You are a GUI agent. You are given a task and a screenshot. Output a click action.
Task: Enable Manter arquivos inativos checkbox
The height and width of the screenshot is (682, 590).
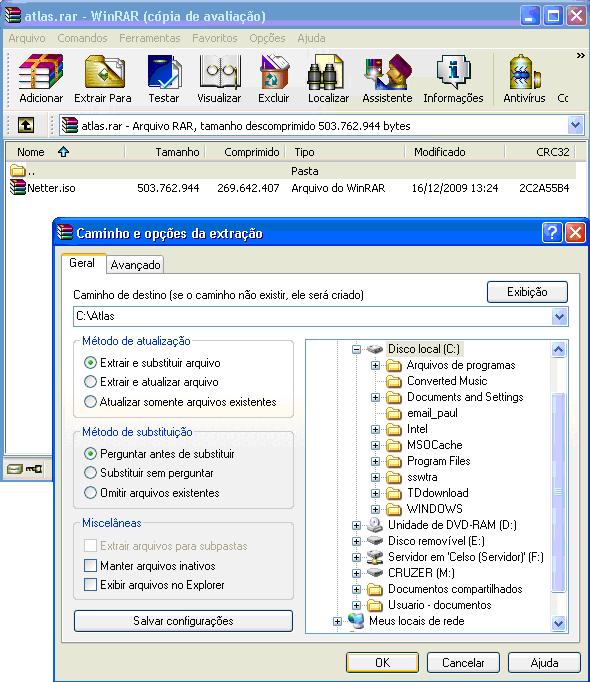pos(90,565)
